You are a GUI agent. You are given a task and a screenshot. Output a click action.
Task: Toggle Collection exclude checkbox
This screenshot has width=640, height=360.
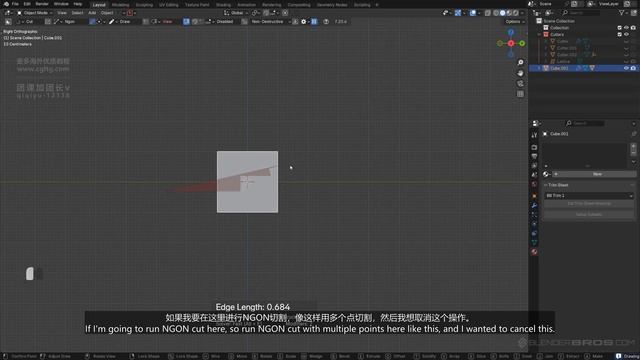619,28
